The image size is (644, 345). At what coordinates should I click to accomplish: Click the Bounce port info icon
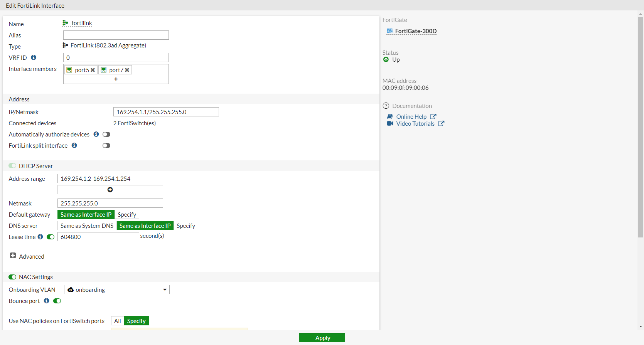[x=46, y=301]
